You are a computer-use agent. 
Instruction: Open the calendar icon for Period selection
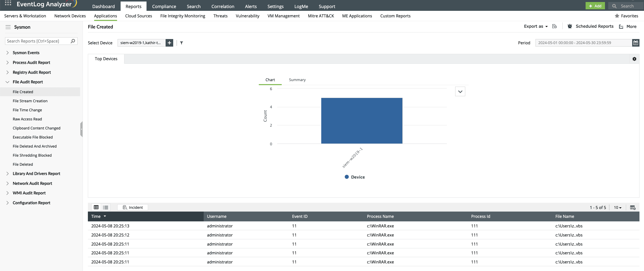635,43
